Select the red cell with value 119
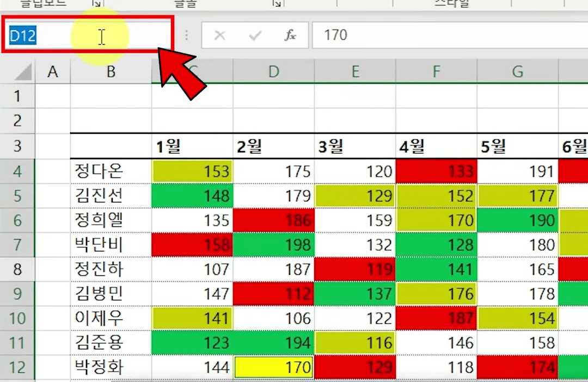This screenshot has width=588, height=382. coord(355,269)
